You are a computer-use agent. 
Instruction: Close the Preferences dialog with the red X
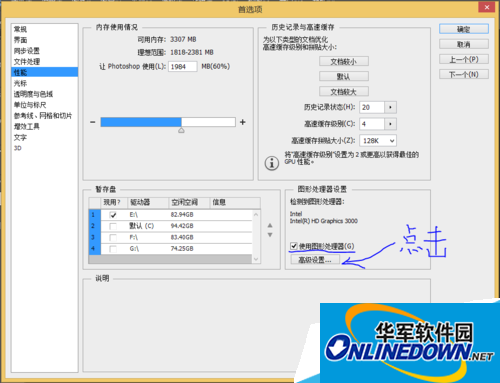(x=487, y=7)
